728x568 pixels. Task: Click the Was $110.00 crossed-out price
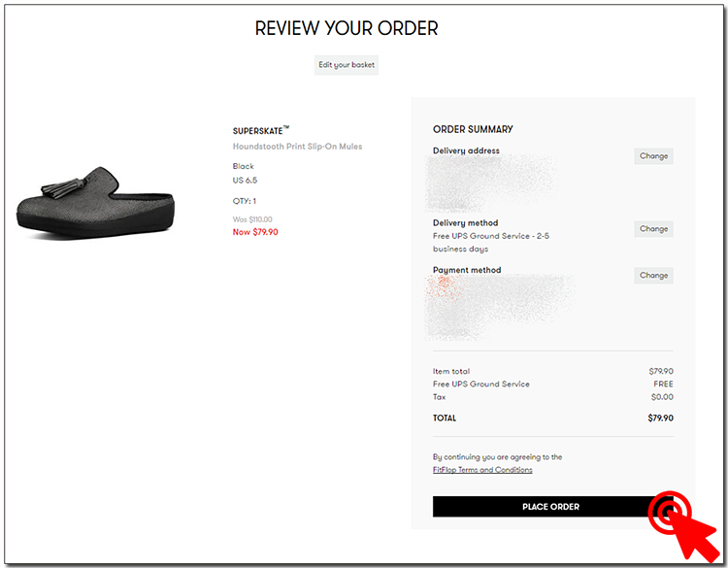(252, 219)
